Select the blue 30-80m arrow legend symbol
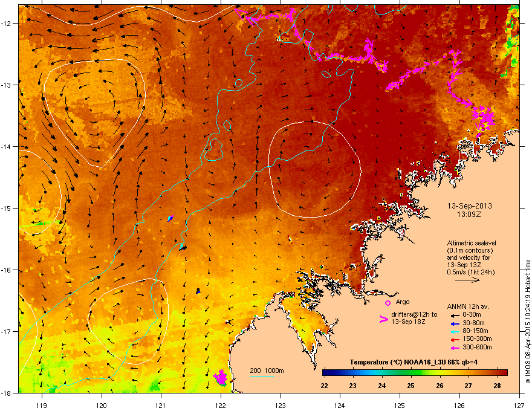 pyautogui.click(x=455, y=323)
